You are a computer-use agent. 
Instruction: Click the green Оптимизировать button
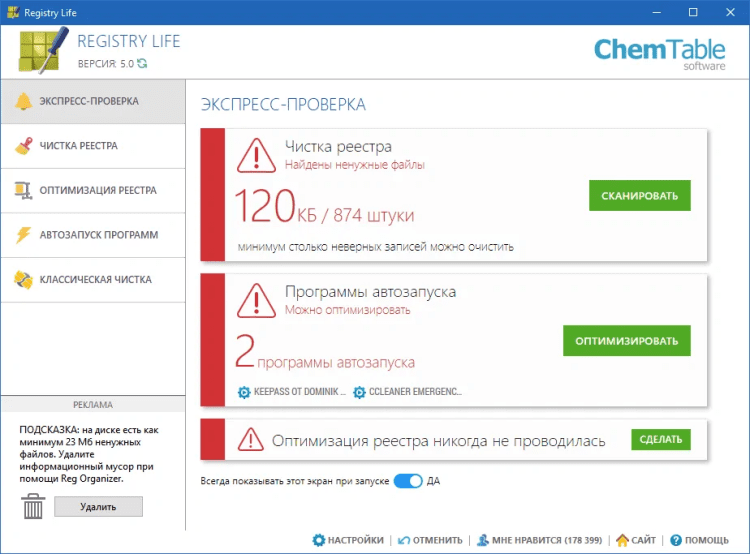[627, 341]
